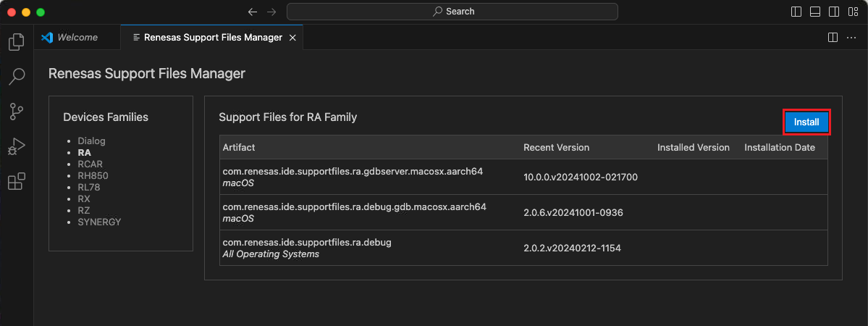Click version 2.0.6.v20241001-0936
Image resolution: width=868 pixels, height=326 pixels.
(x=573, y=213)
